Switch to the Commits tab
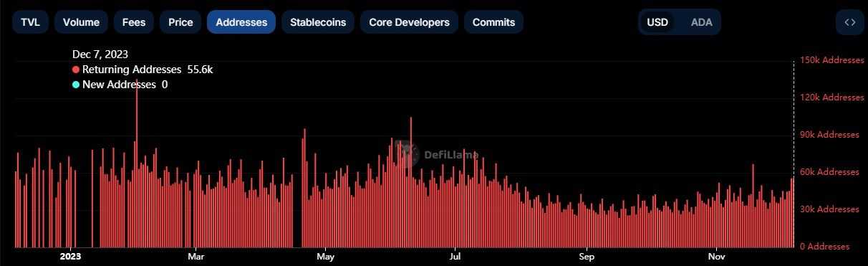This screenshot has width=868, height=266. tap(493, 22)
